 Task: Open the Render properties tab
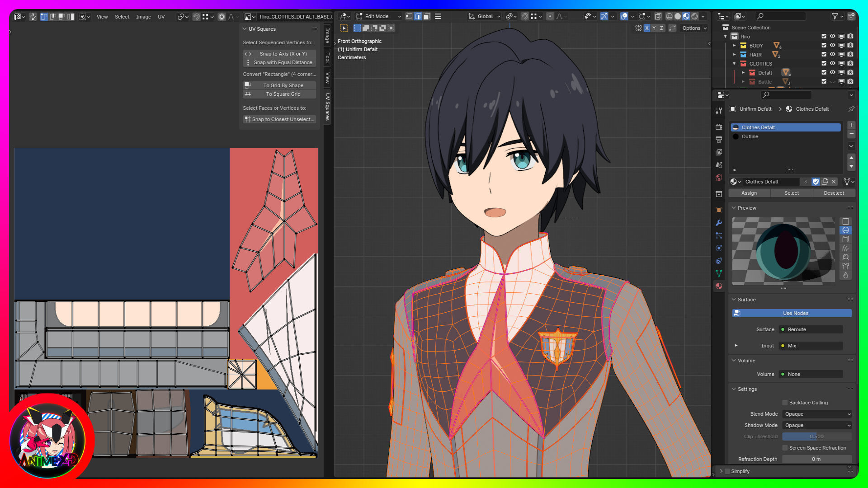pos(719,127)
